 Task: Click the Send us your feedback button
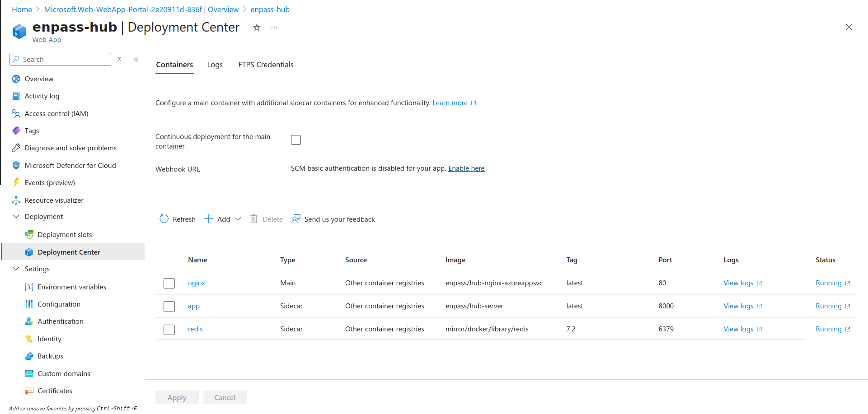tap(333, 219)
